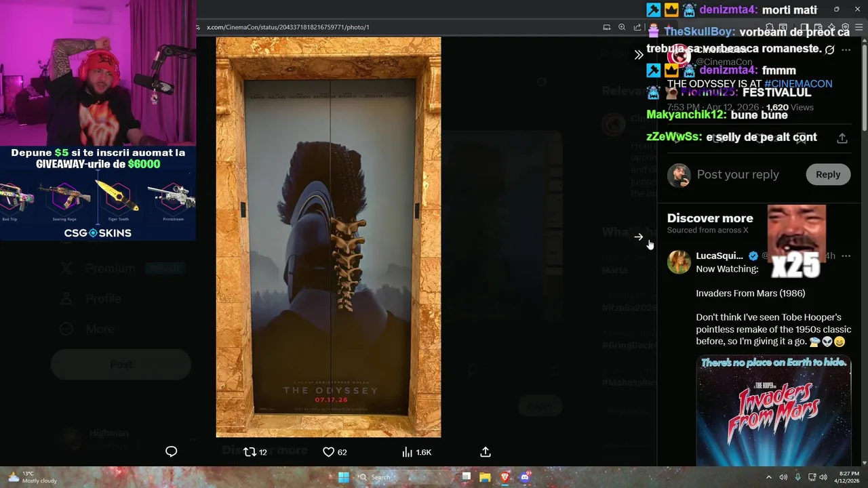This screenshot has width=868, height=488.
Task: Open the extensions puzzle icon
Action: pos(770,27)
